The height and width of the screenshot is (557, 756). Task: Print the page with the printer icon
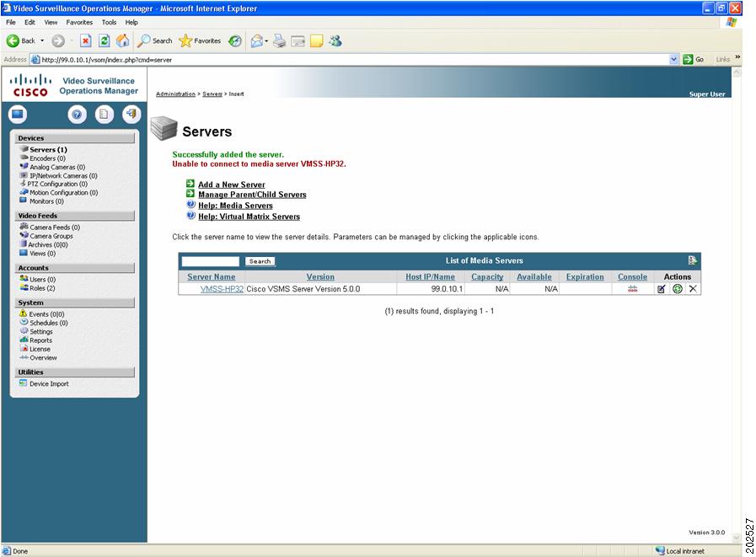(x=280, y=41)
